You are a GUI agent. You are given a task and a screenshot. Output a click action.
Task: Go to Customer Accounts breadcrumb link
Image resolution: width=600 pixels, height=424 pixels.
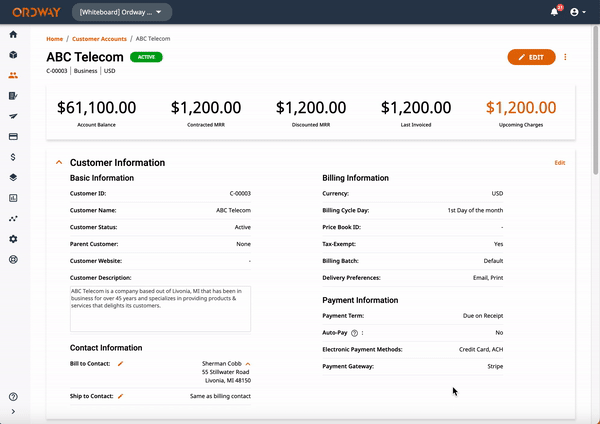coord(99,39)
